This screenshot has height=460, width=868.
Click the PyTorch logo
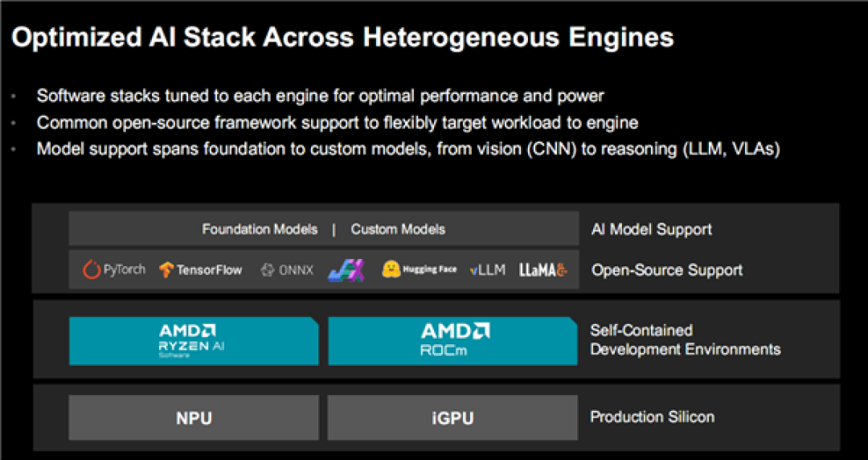[x=114, y=270]
